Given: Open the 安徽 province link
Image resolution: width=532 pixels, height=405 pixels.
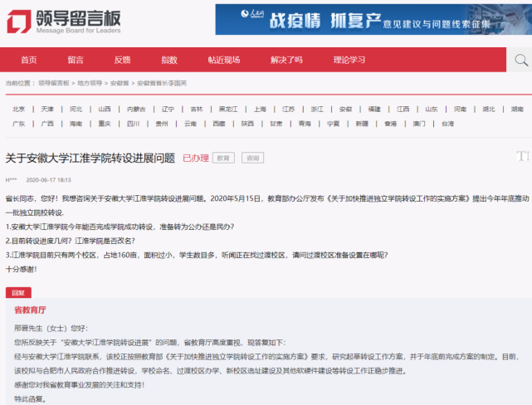Looking at the screenshot, I should click(x=346, y=110).
